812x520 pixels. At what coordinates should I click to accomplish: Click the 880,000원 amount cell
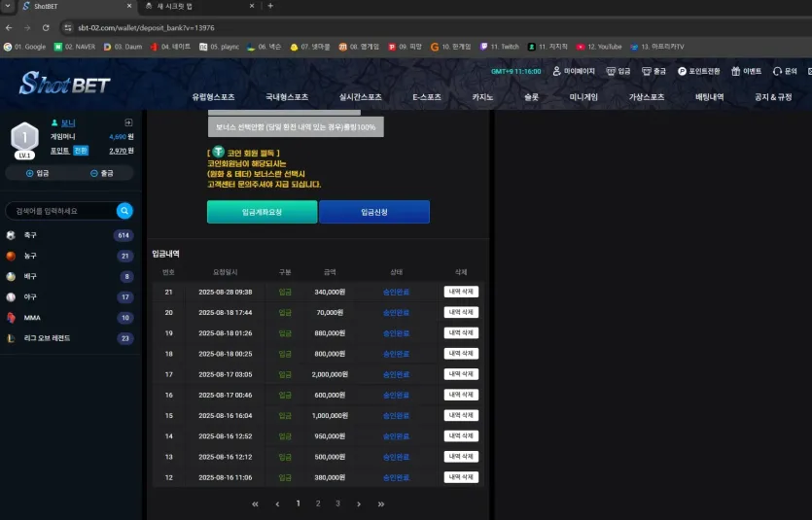pos(330,333)
